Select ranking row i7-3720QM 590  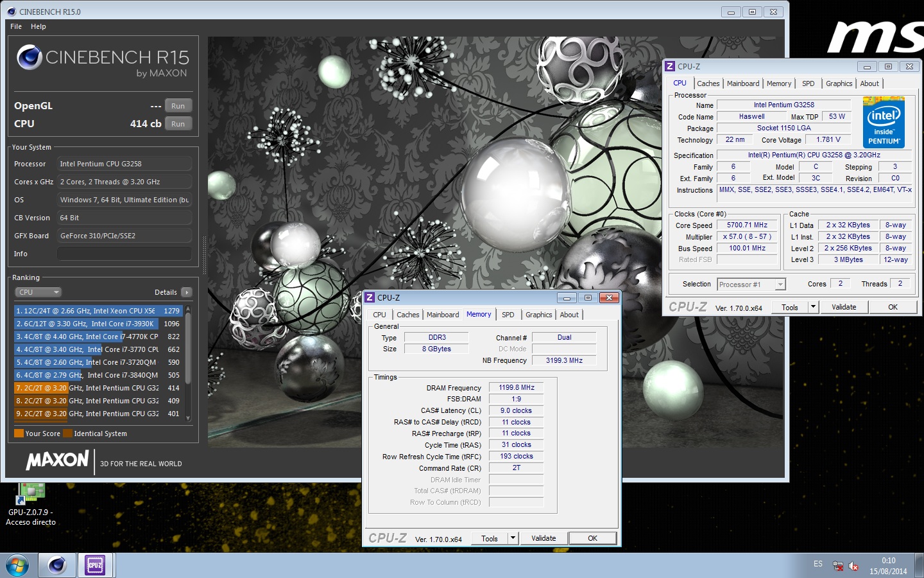pyautogui.click(x=98, y=362)
